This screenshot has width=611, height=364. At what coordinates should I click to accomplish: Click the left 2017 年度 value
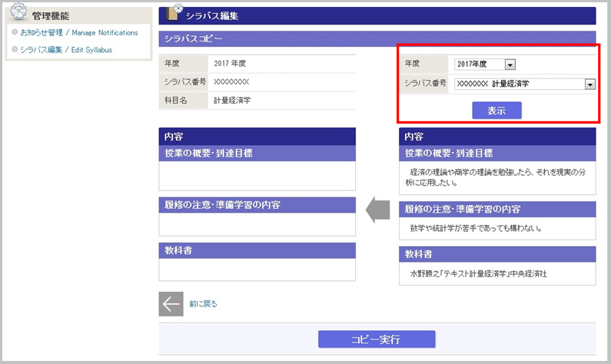(230, 64)
